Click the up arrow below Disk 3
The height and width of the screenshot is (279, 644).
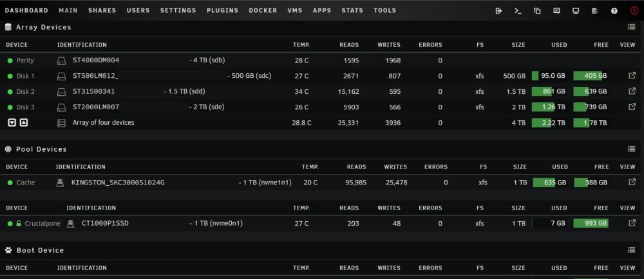(24, 123)
